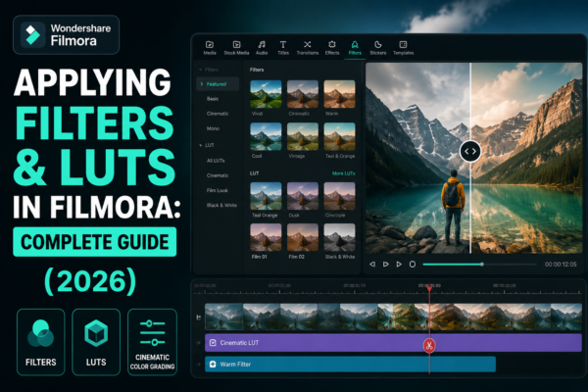The image size is (588, 392).
Task: Choose the Vivid filter thumbnail
Action: click(266, 94)
